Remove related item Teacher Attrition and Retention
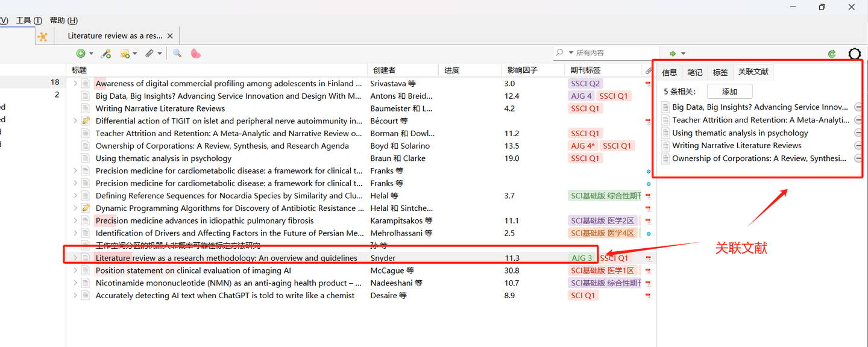Screen dimensions: 868x347 (x=859, y=120)
